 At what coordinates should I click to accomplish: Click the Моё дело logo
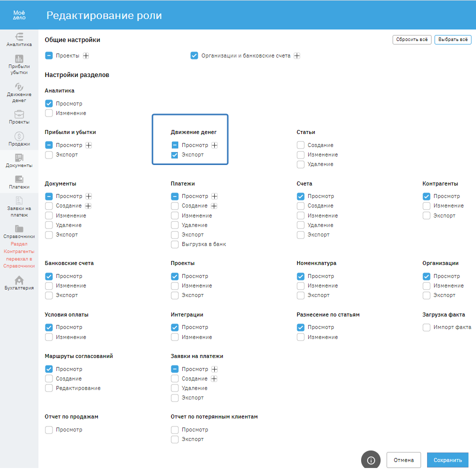pos(19,15)
